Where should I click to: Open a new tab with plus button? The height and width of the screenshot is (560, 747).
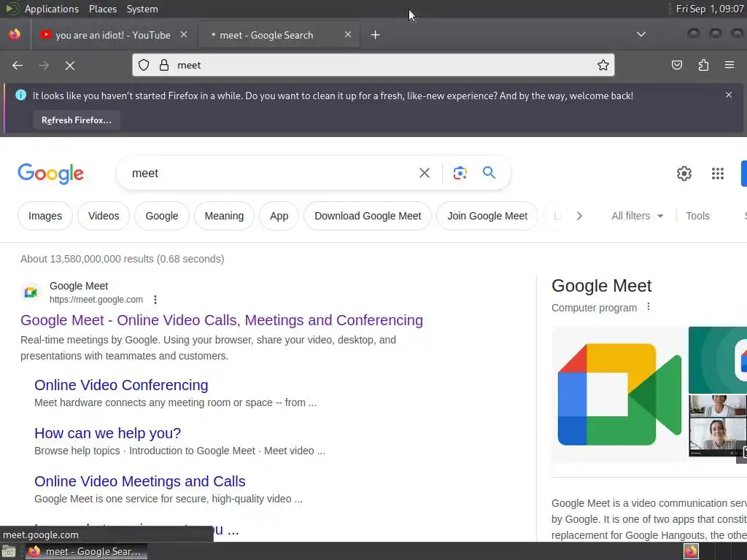tap(376, 35)
